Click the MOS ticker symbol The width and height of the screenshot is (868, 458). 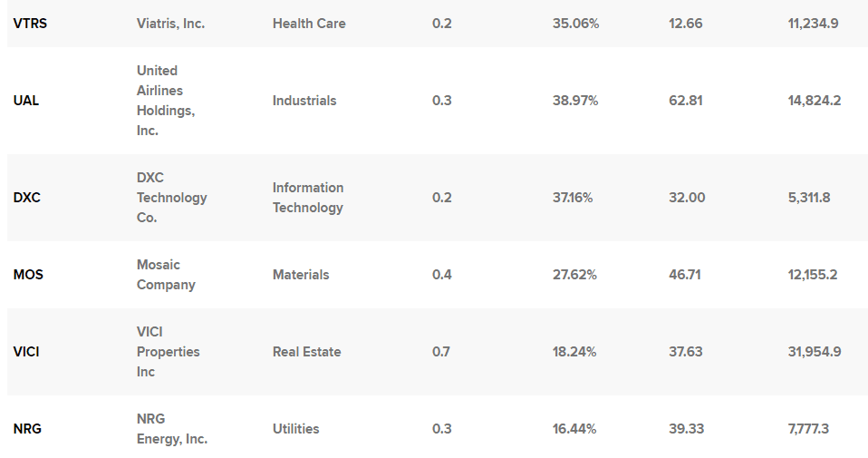pos(28,275)
